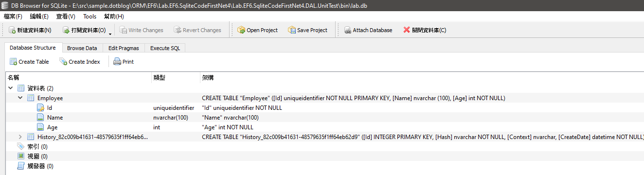This screenshot has height=175, width=644.
Task: Click the Attach Database icon
Action: [x=347, y=30]
